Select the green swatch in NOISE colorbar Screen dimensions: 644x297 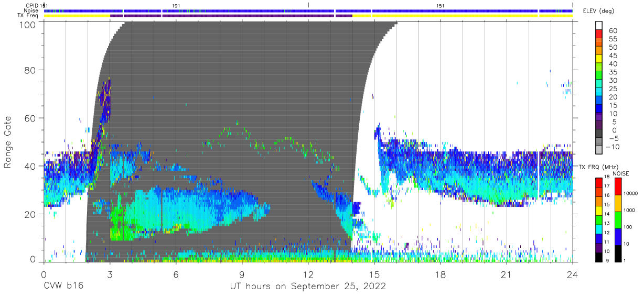(618, 220)
